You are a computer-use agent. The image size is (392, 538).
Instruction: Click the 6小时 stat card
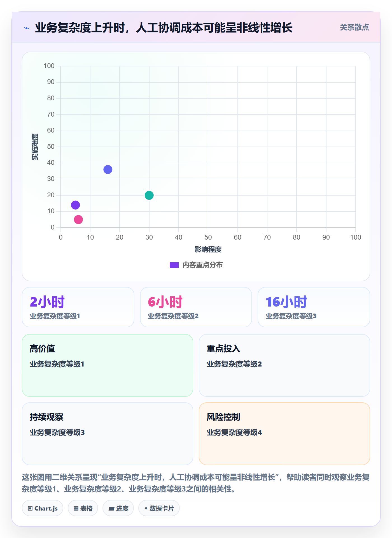196,307
